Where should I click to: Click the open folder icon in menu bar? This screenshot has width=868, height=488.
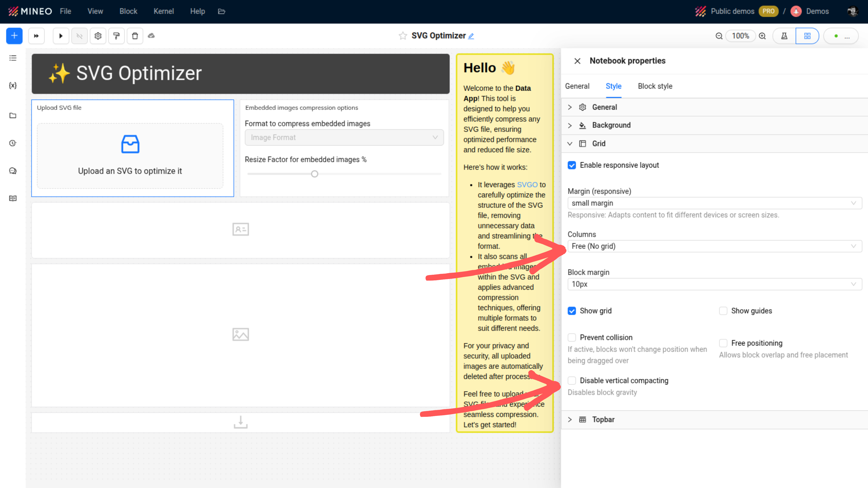coord(221,12)
